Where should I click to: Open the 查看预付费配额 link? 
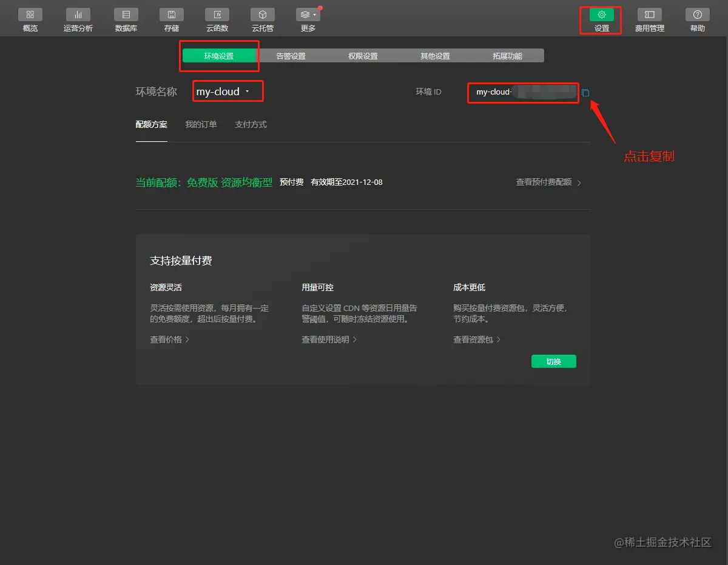(x=548, y=182)
